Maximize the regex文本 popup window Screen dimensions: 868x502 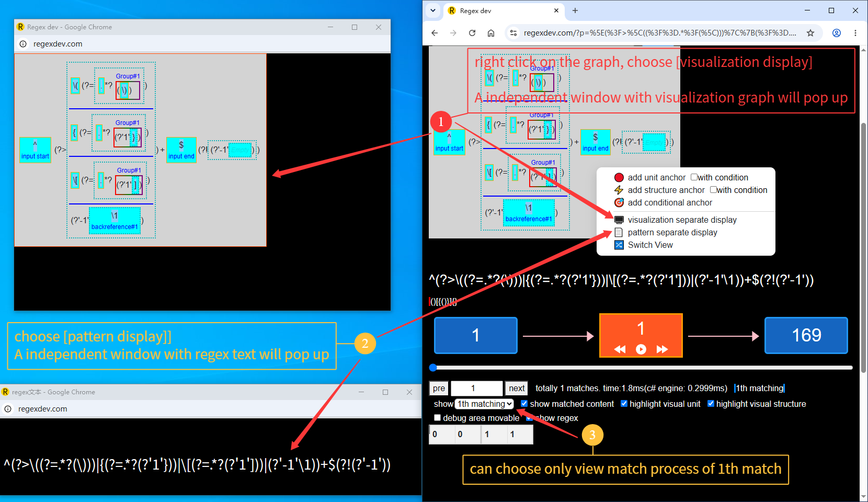(x=385, y=392)
